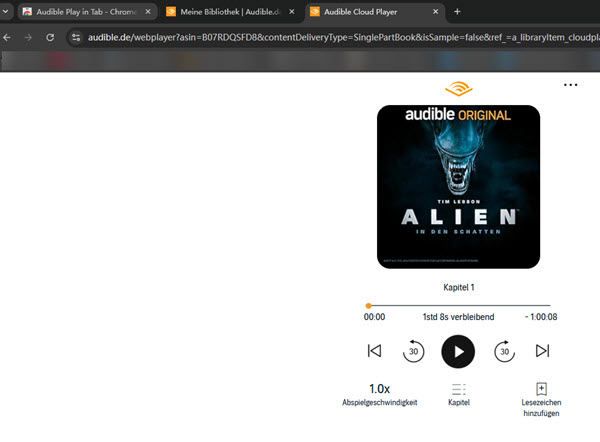This screenshot has height=442, width=600.
Task: Open the Kapitel chapter list
Action: coord(459,395)
